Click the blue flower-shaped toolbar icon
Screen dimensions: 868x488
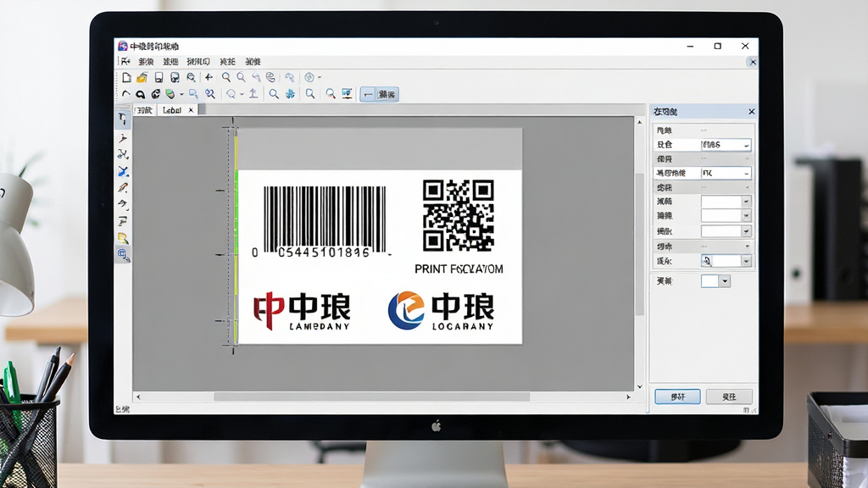click(290, 94)
